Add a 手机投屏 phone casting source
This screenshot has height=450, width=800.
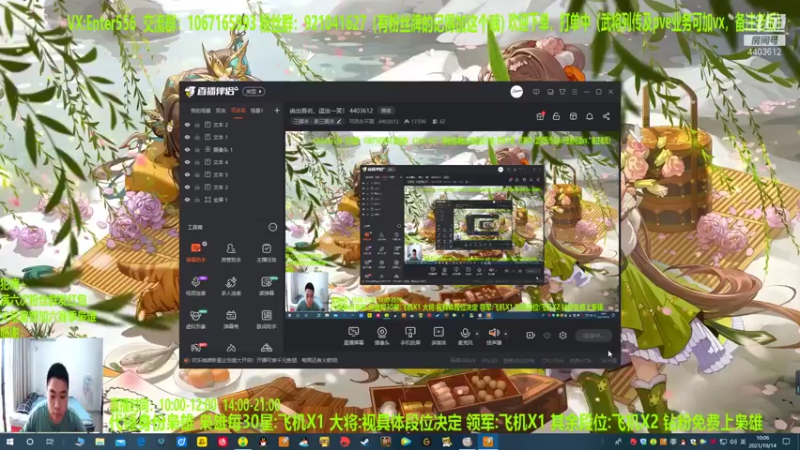(410, 336)
